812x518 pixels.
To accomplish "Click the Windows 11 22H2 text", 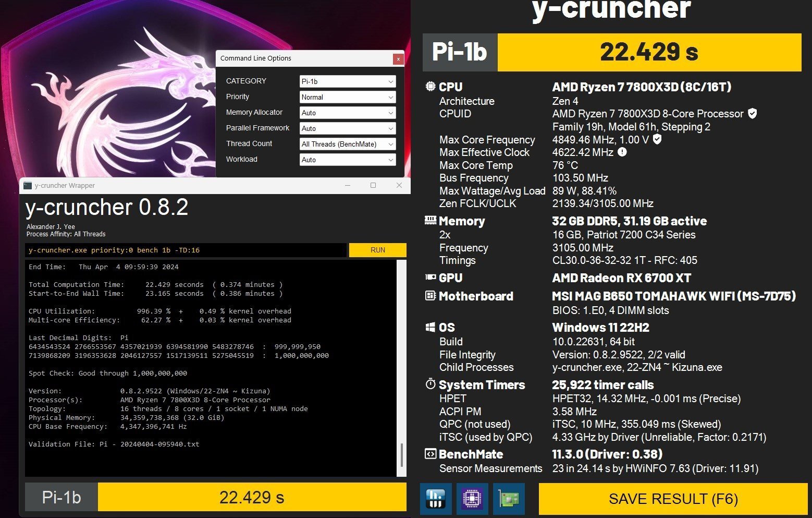I will [600, 327].
